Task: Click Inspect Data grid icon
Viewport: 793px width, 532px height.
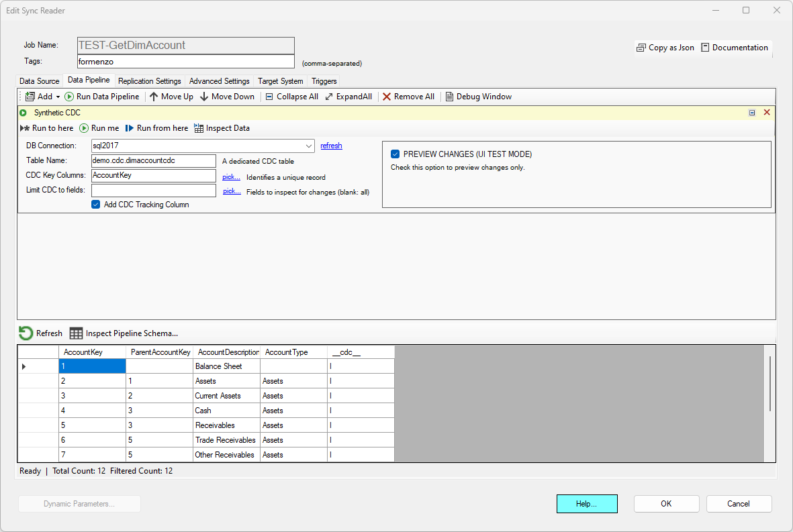Action: tap(199, 128)
